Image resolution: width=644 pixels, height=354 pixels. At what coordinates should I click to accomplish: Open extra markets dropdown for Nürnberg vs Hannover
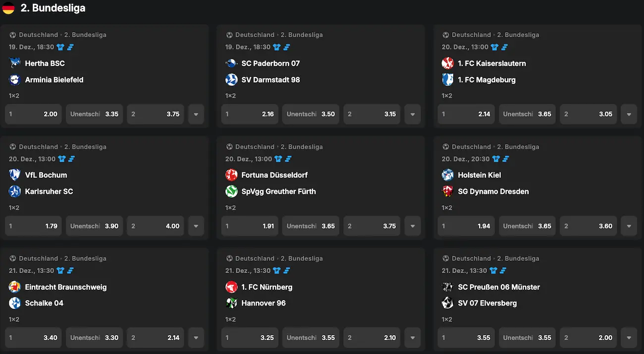(x=412, y=338)
